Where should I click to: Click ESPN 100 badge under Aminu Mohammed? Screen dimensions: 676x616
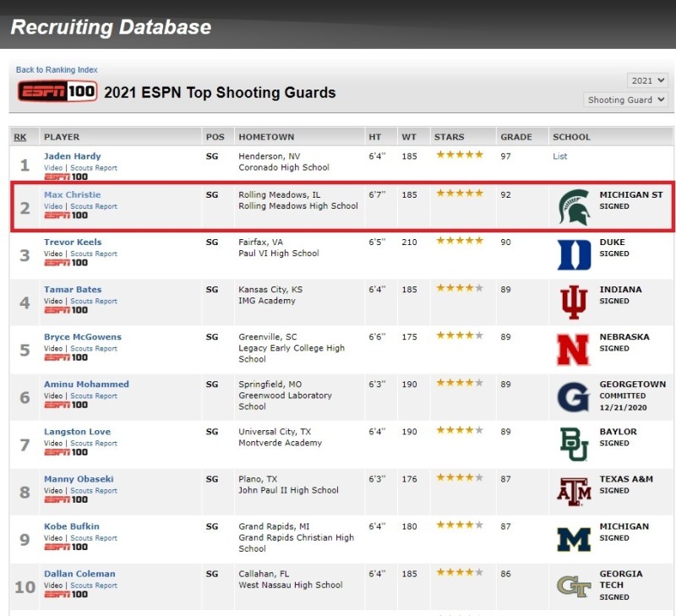click(66, 405)
